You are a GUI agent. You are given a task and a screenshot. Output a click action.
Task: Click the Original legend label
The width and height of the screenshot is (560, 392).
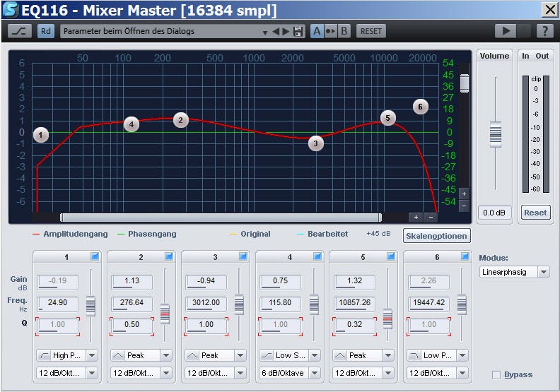[x=255, y=234]
